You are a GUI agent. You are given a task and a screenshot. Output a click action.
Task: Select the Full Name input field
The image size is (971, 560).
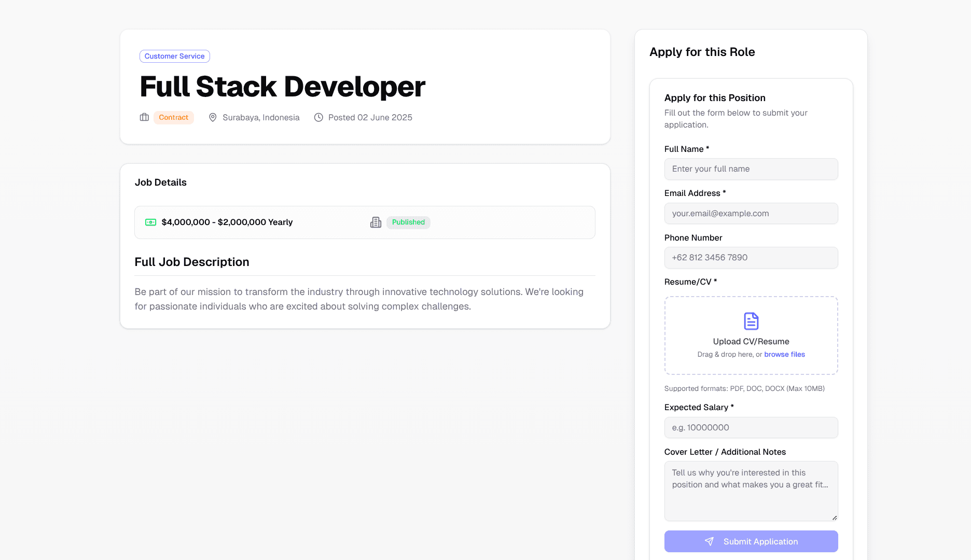751,169
